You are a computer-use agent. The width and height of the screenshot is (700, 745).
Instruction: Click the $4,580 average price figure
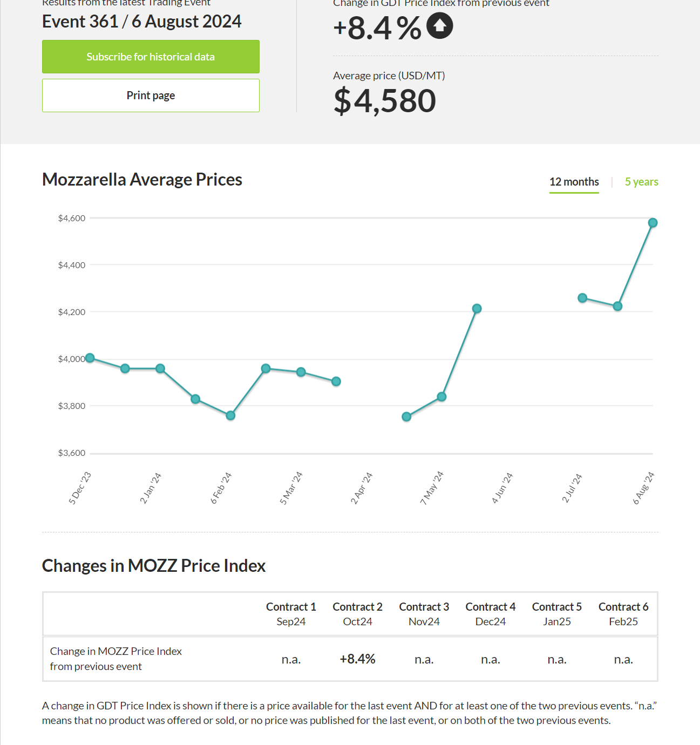385,101
